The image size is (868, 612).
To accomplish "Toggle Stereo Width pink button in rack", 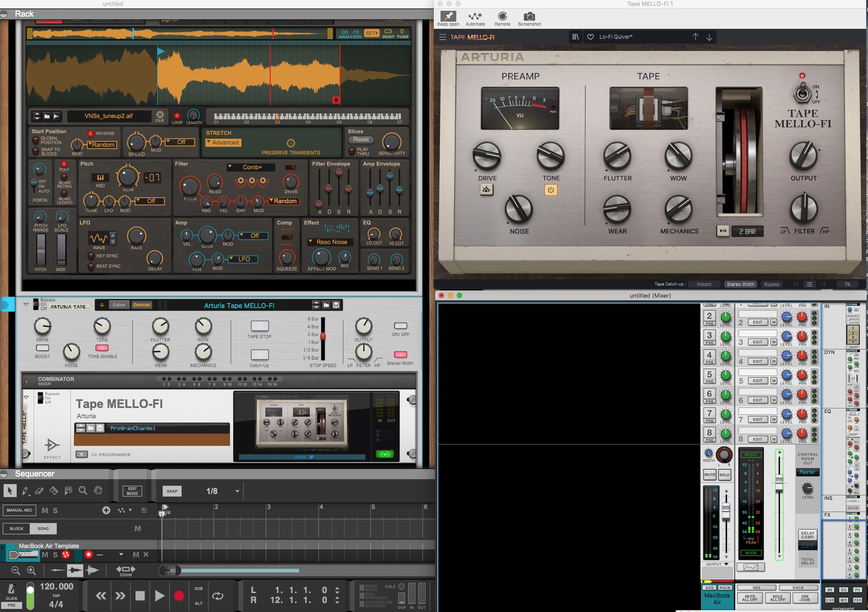I will pyautogui.click(x=400, y=354).
